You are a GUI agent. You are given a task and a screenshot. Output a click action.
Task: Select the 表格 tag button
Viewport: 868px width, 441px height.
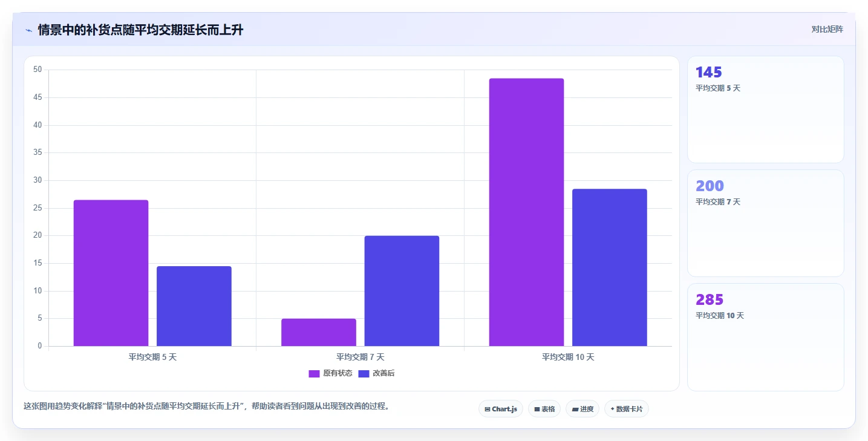pyautogui.click(x=544, y=409)
